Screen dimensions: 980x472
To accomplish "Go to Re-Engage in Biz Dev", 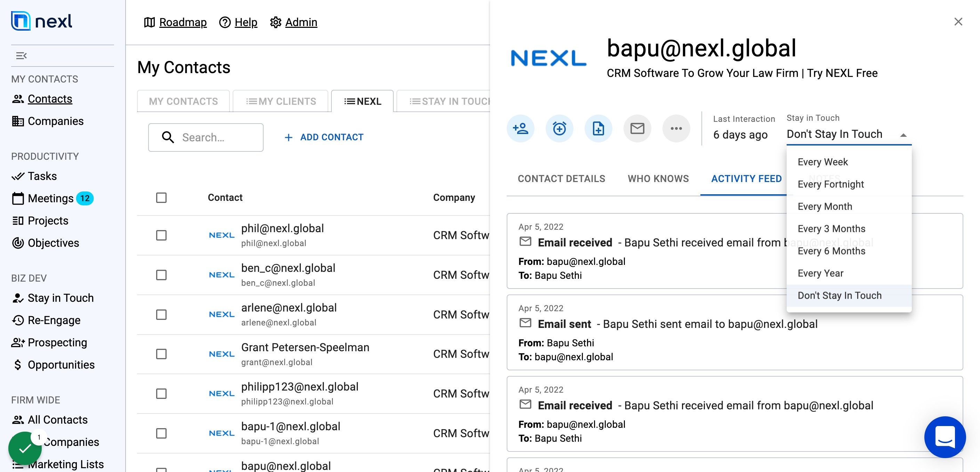I will tap(46, 320).
